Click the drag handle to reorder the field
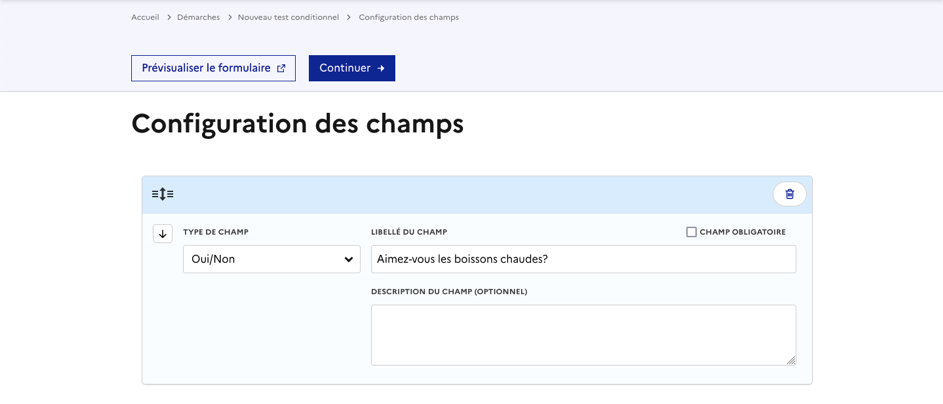Screen dimensions: 943x404 [x=163, y=194]
